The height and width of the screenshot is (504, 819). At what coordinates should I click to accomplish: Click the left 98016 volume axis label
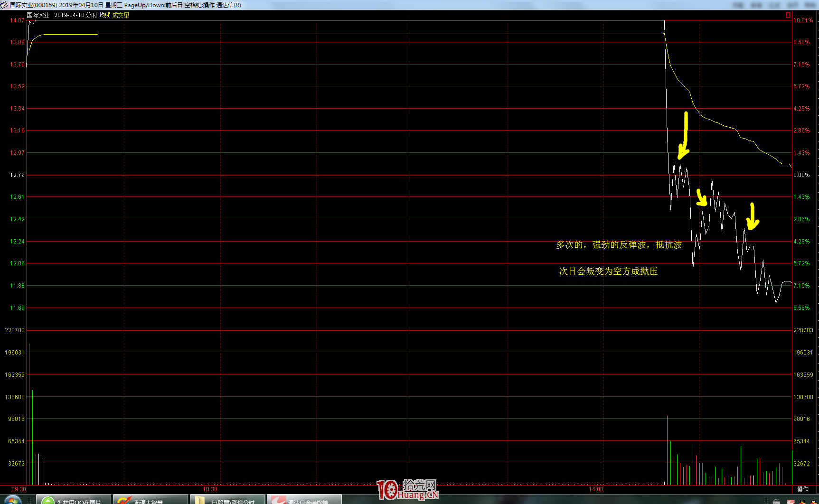[16, 419]
